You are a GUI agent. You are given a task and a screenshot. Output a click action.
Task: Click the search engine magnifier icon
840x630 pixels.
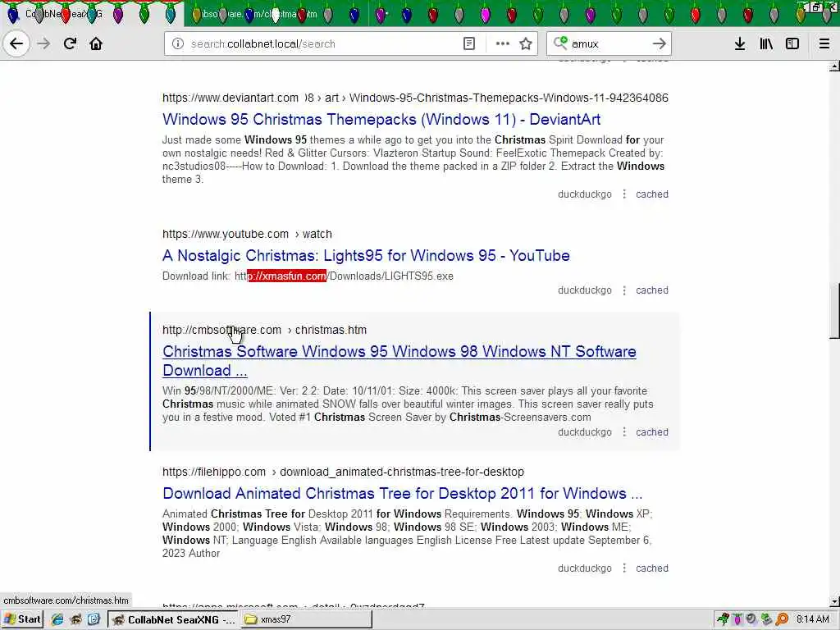pyautogui.click(x=560, y=43)
